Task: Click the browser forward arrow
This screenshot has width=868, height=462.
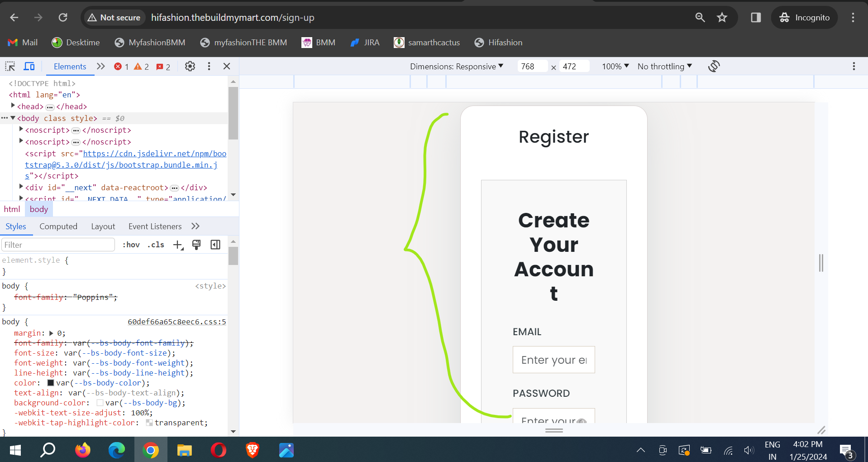Action: pyautogui.click(x=38, y=18)
